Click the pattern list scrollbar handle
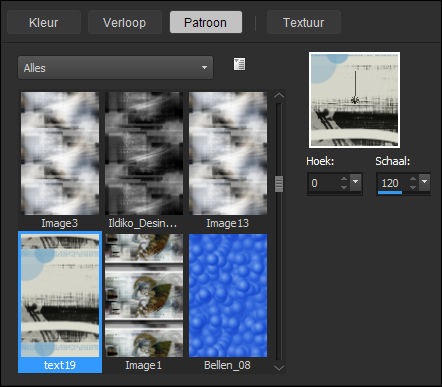 [x=279, y=184]
